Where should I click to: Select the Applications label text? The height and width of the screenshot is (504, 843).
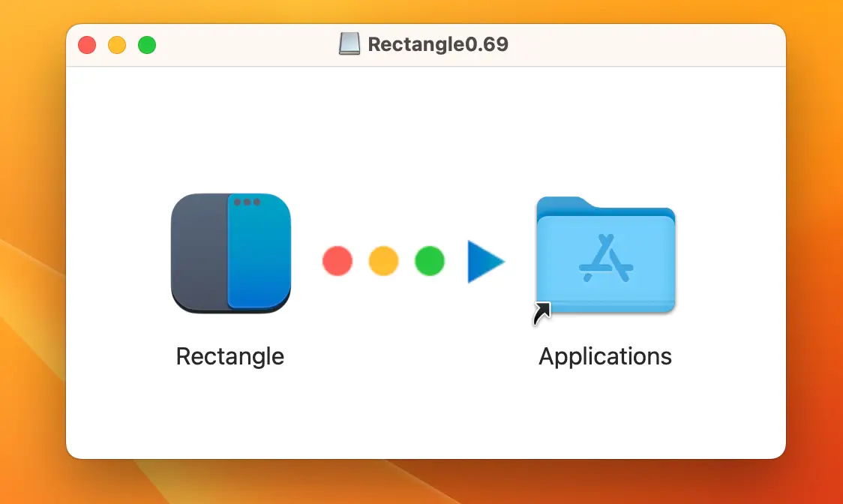click(x=604, y=356)
